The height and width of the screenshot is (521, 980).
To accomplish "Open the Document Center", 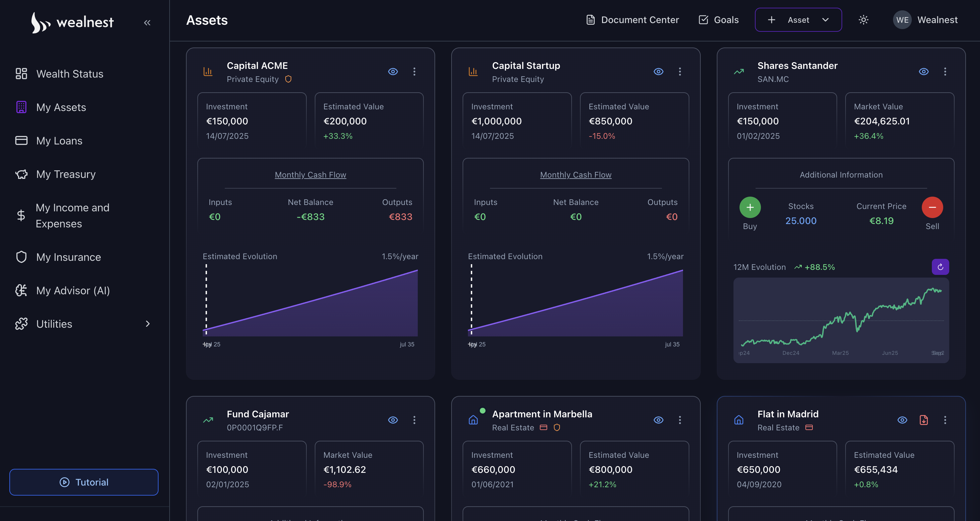I will point(632,19).
